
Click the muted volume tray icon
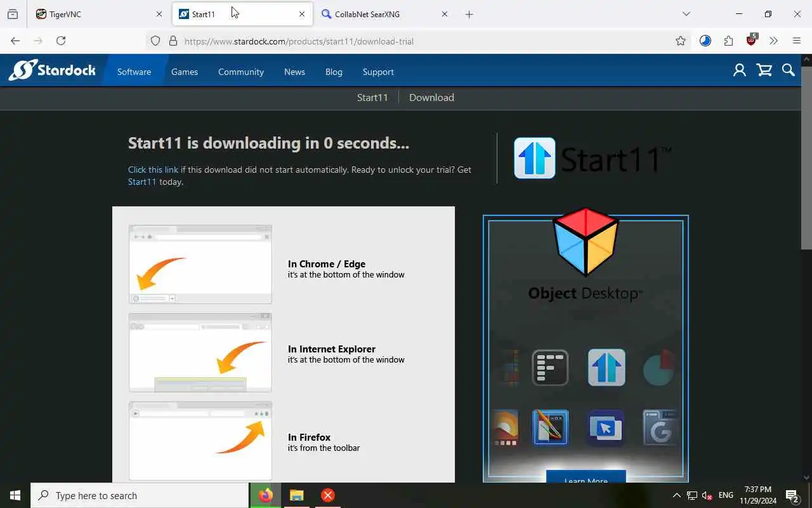tap(707, 495)
